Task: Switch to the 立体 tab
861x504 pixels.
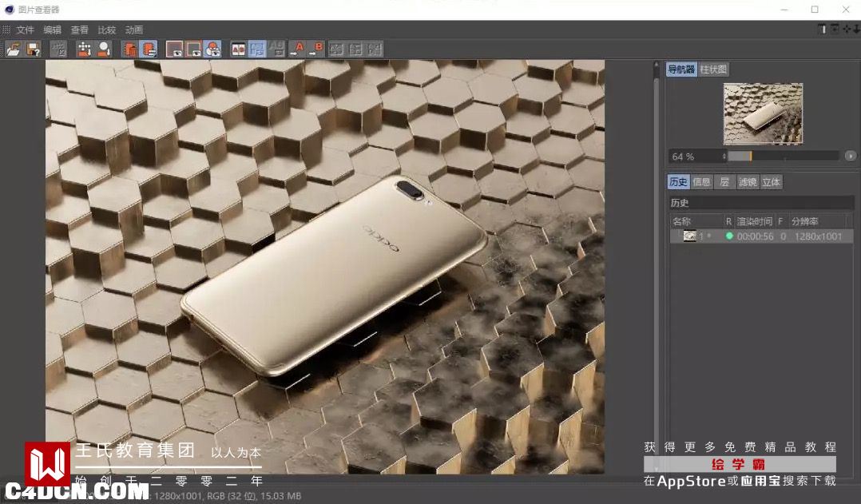Action: 771,182
